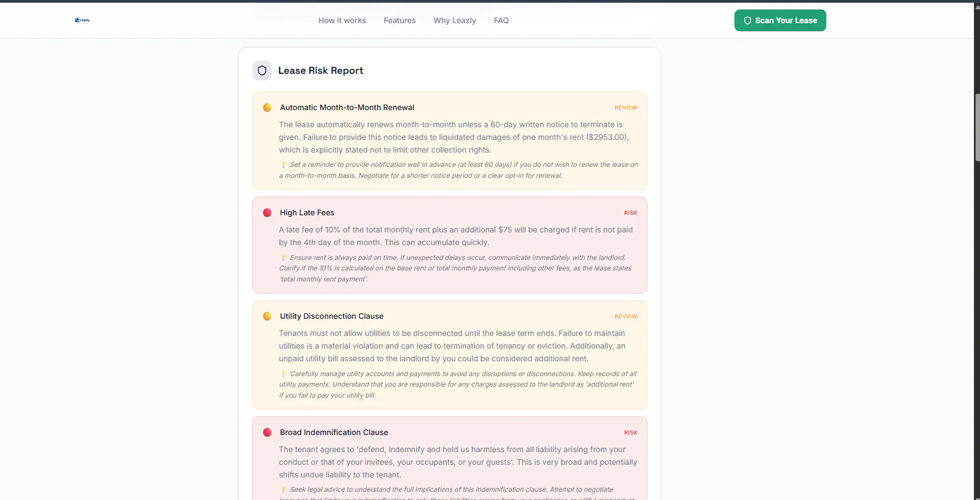Click the 'A late fee of 10%' description
980x500 pixels.
pyautogui.click(x=456, y=236)
